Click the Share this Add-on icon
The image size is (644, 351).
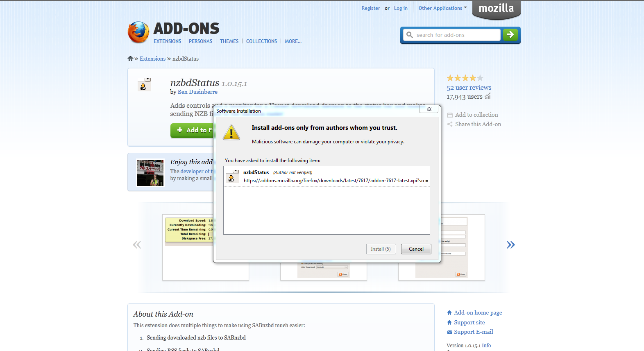[450, 124]
